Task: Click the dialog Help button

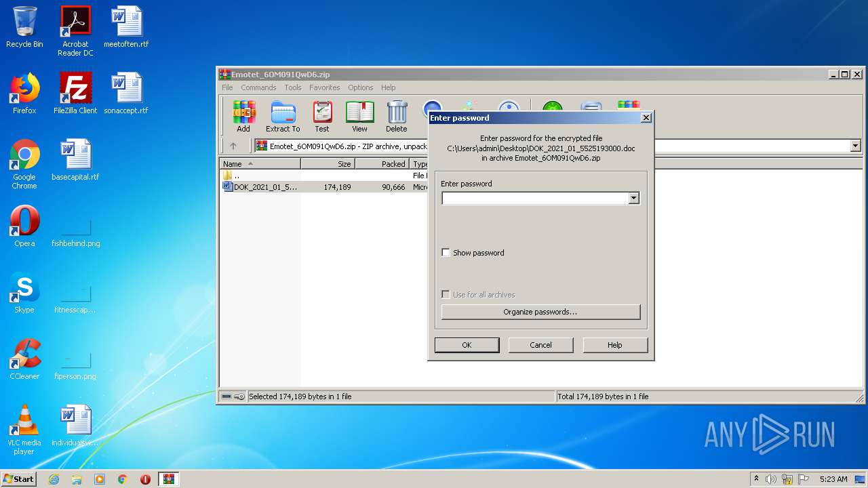Action: point(614,345)
